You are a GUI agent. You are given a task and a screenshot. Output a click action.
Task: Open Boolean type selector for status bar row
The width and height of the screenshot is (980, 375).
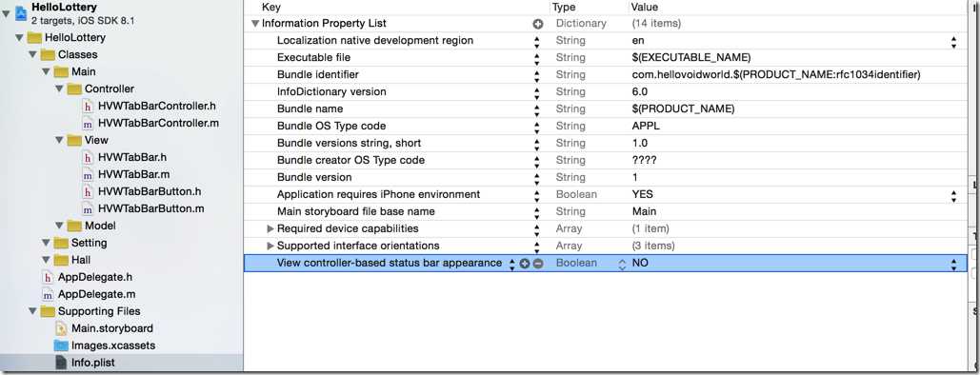[622, 264]
